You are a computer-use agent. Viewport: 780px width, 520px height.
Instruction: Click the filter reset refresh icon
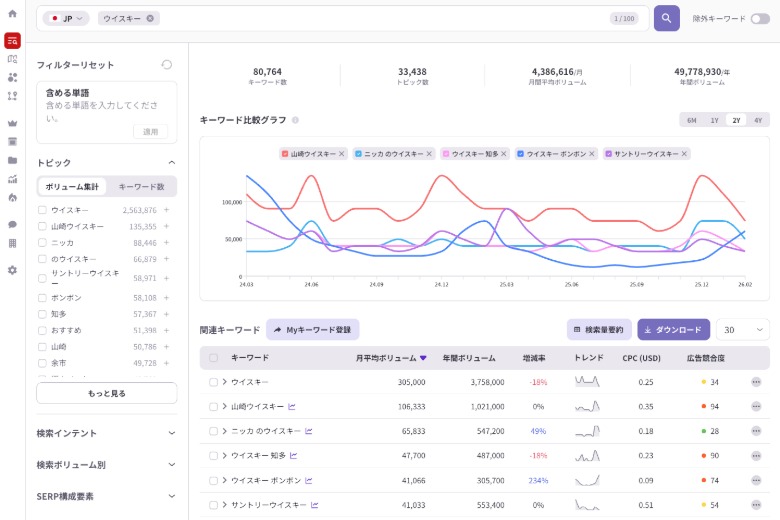point(167,64)
